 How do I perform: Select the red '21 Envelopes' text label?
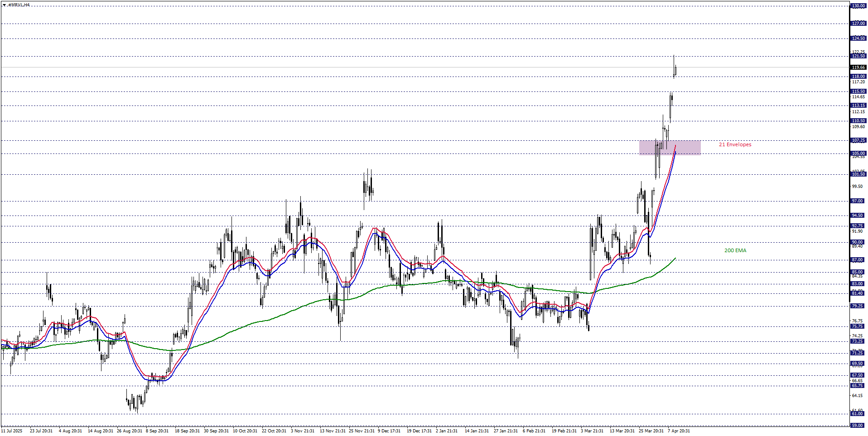(x=735, y=145)
